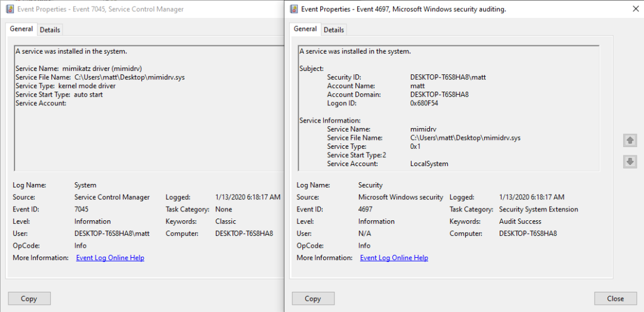Close Event 4697 window with X
This screenshot has width=644, height=312.
click(635, 9)
